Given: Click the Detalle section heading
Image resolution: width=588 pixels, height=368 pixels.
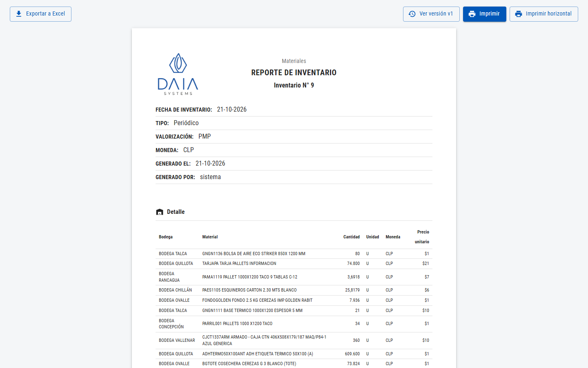Looking at the screenshot, I should pyautogui.click(x=176, y=212).
